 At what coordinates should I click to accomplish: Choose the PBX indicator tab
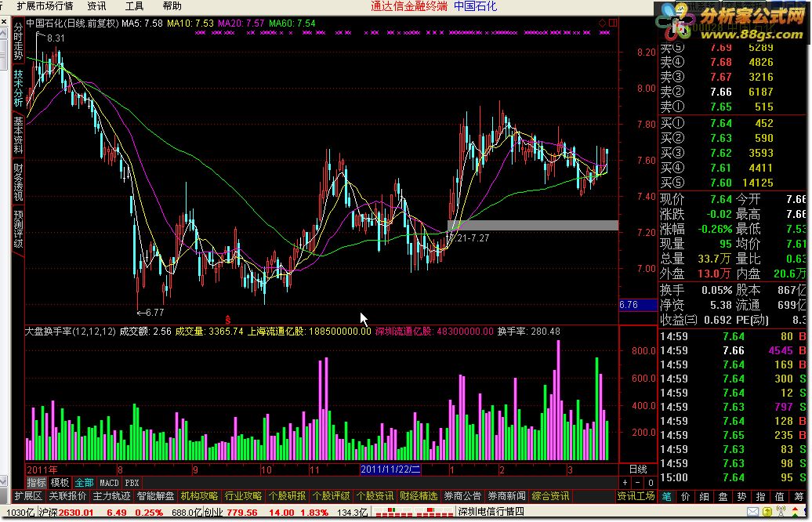click(132, 483)
